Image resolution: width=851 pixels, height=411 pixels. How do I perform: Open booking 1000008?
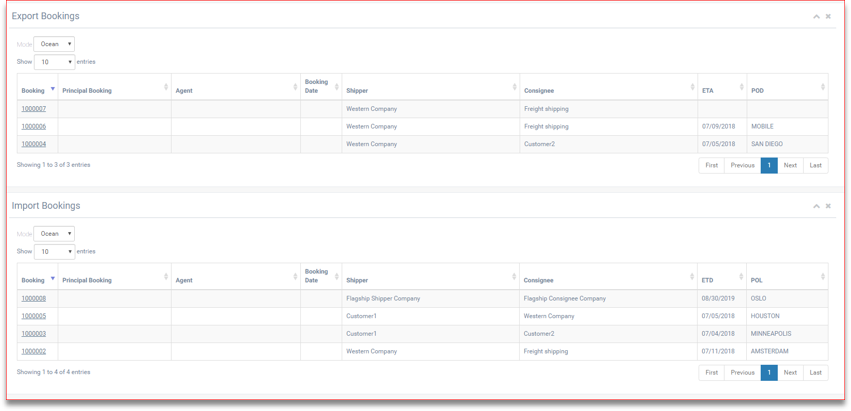coord(34,299)
